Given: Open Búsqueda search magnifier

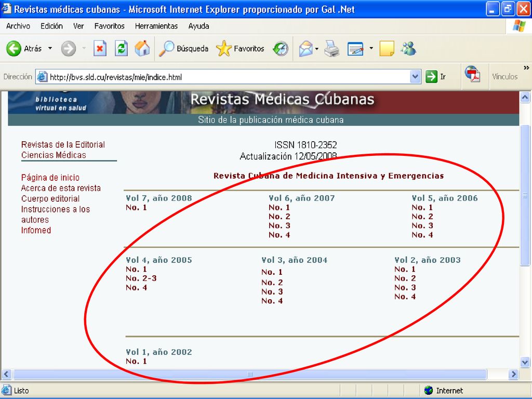Looking at the screenshot, I should tap(183, 48).
